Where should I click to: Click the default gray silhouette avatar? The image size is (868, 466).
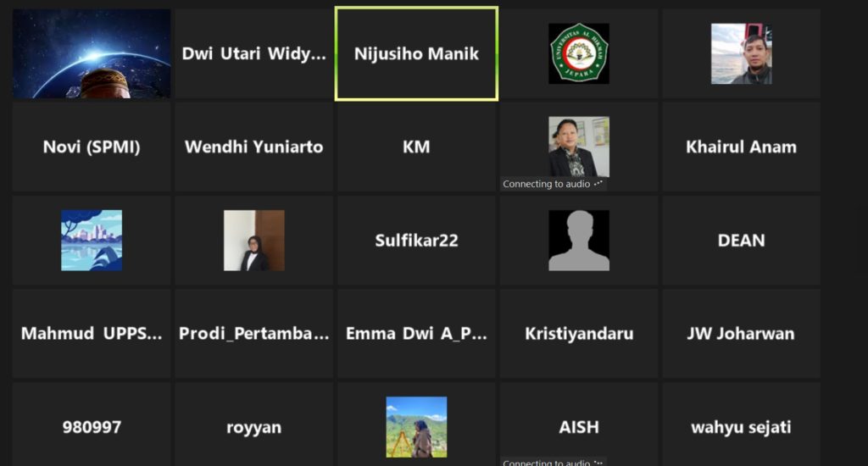pyautogui.click(x=578, y=240)
